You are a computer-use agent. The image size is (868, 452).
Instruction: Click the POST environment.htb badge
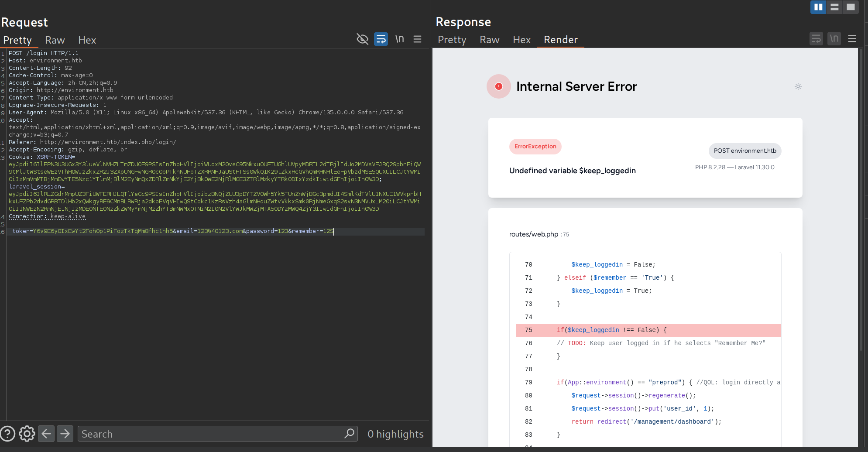click(x=745, y=151)
